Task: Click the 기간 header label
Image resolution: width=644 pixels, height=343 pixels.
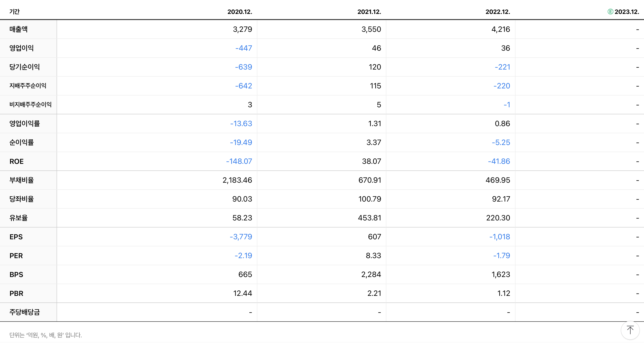Action: [15, 12]
